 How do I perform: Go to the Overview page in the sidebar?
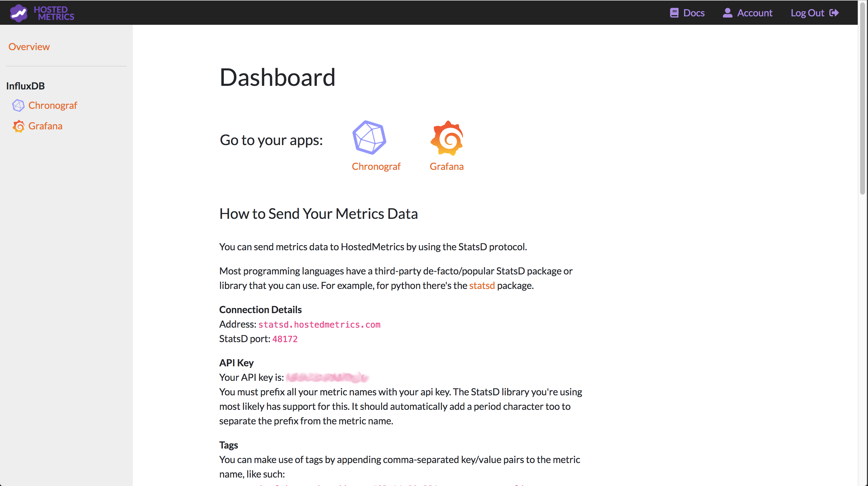(x=29, y=47)
